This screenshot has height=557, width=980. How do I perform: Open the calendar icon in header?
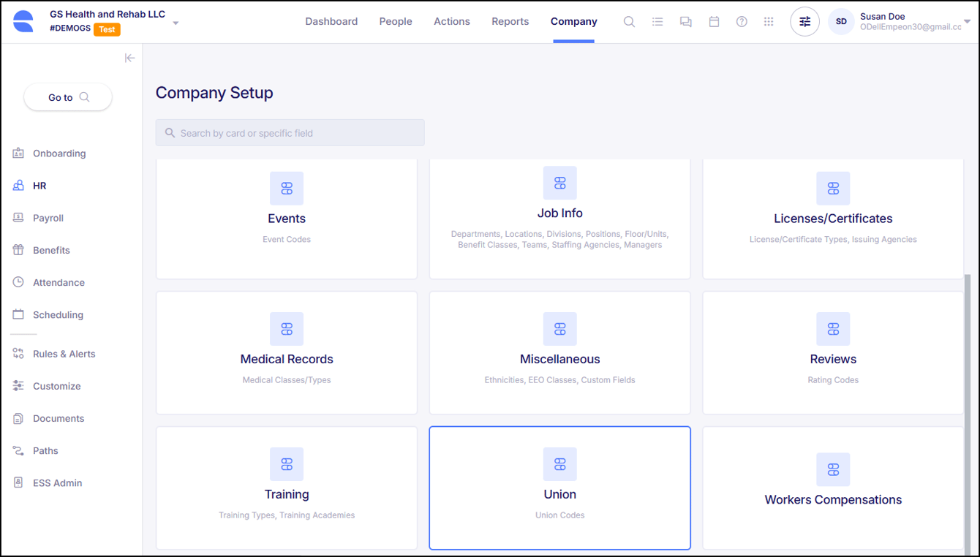coord(714,22)
